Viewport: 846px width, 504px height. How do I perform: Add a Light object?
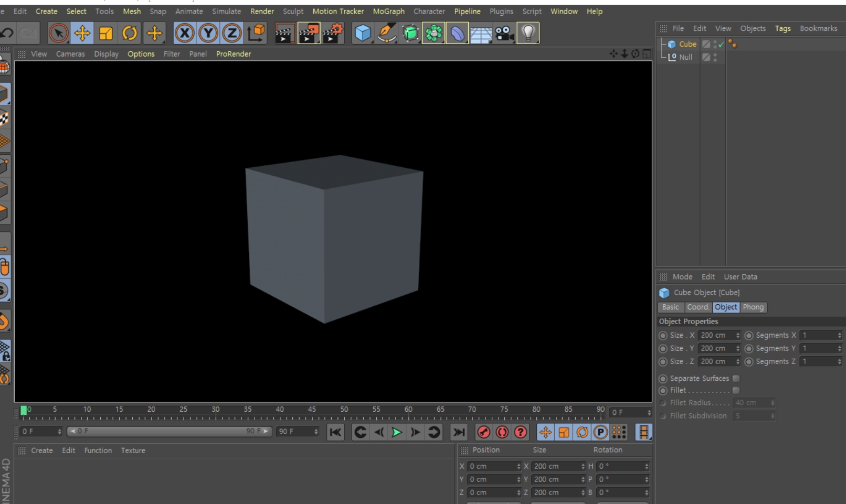(528, 34)
